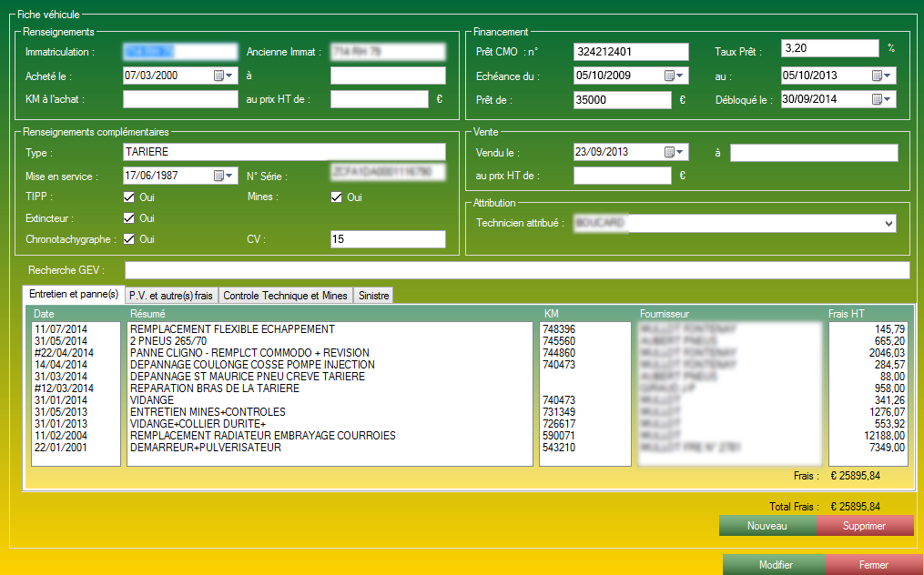
Task: Click the Modifier button
Action: click(x=775, y=565)
